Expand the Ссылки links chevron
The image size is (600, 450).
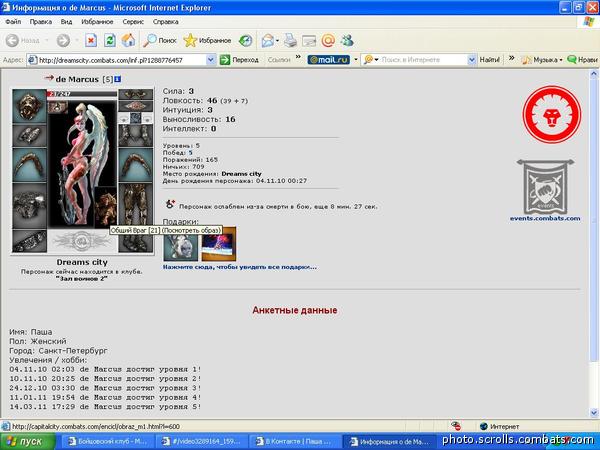pyautogui.click(x=298, y=59)
